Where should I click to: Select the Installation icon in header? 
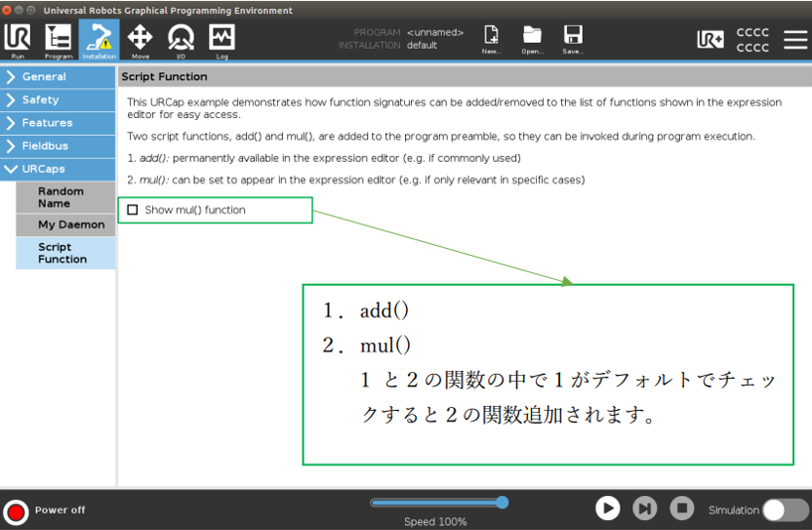click(99, 40)
